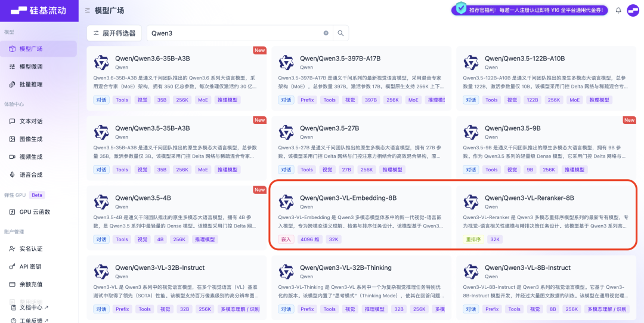Click the 27B tag
Image resolution: width=644 pixels, height=323 pixels.
point(346,170)
